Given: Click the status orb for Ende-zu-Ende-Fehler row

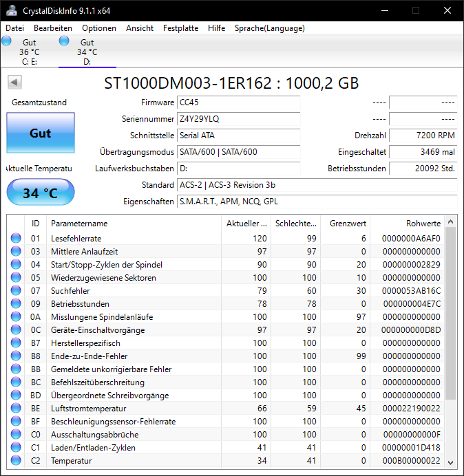Looking at the screenshot, I should coord(16,356).
